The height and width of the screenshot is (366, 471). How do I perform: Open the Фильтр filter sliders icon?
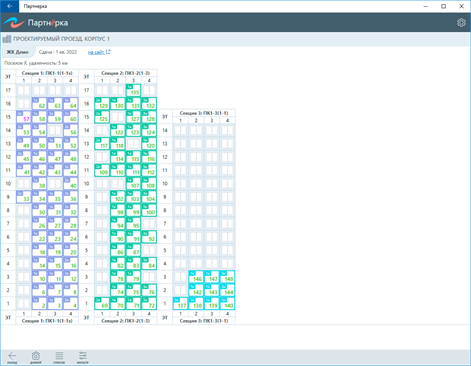click(82, 357)
